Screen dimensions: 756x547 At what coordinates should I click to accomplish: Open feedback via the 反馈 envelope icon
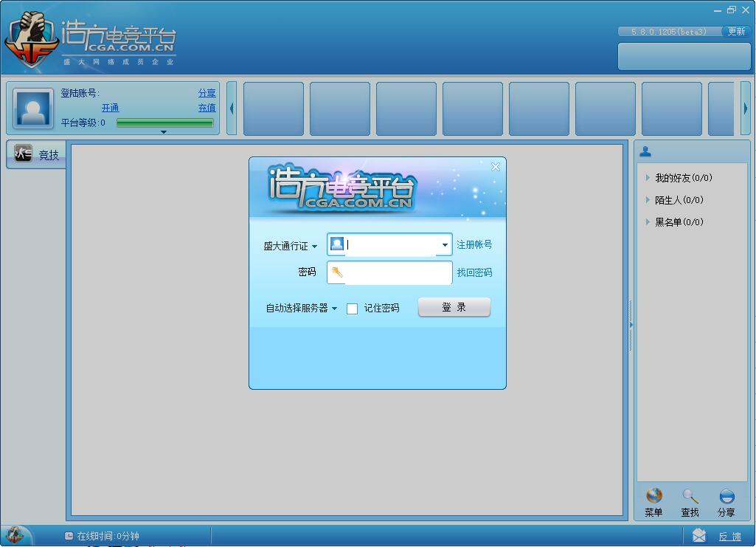pyautogui.click(x=699, y=535)
